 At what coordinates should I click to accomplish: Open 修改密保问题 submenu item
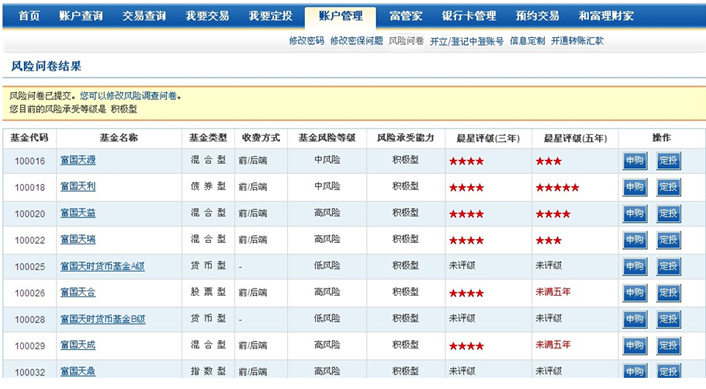pyautogui.click(x=357, y=41)
